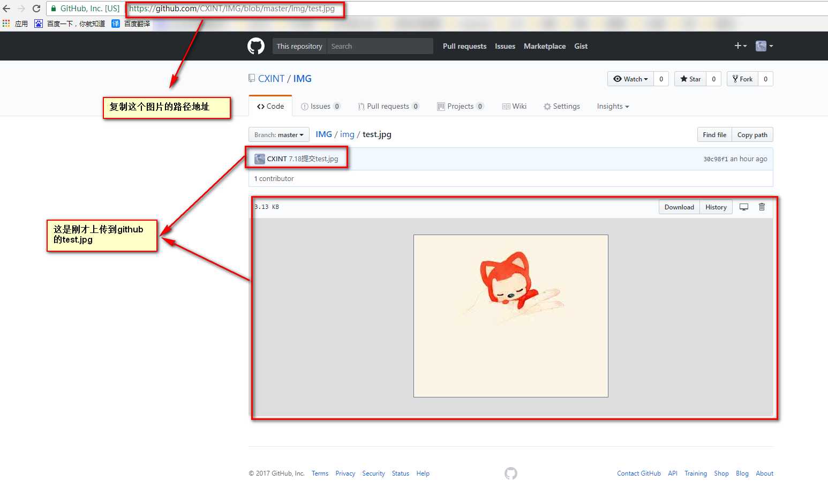
Task: Expand the Insights dropdown tab
Action: (x=613, y=107)
